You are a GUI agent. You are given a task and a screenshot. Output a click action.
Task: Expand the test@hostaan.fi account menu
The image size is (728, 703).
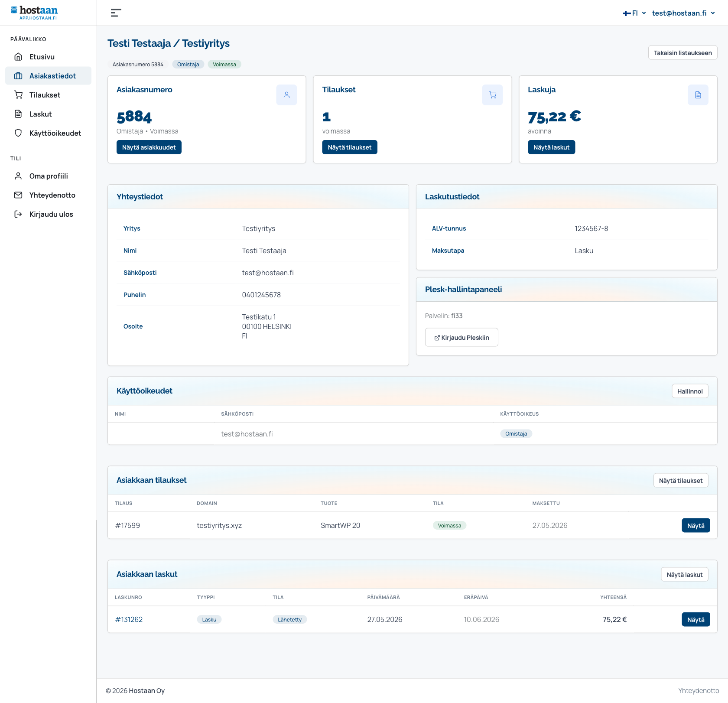coord(683,13)
